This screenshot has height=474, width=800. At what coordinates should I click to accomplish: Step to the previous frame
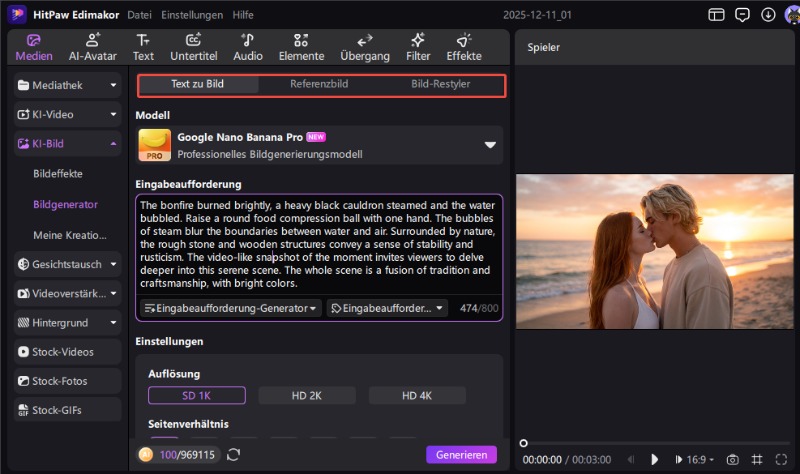pyautogui.click(x=631, y=460)
